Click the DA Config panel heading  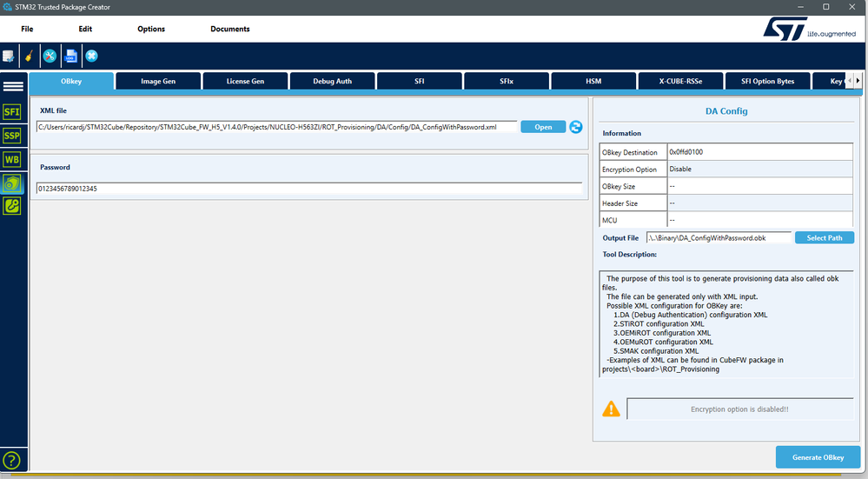(x=726, y=110)
